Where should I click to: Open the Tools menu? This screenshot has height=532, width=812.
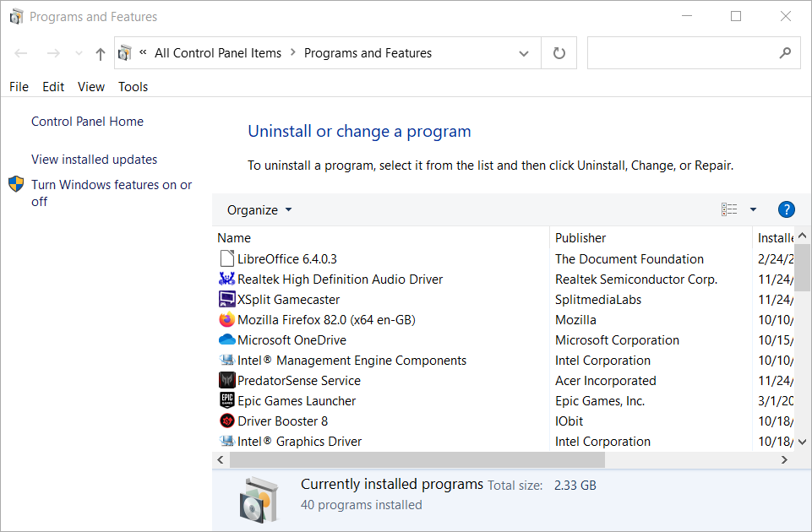(x=134, y=86)
